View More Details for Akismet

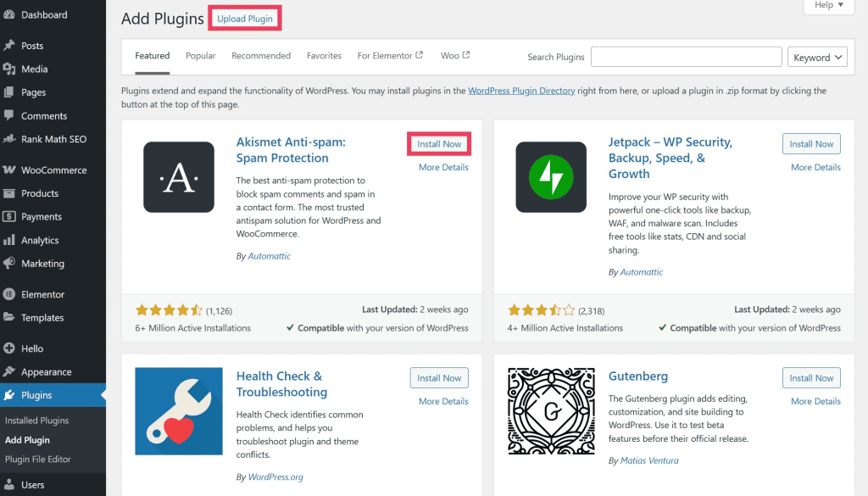pos(443,167)
